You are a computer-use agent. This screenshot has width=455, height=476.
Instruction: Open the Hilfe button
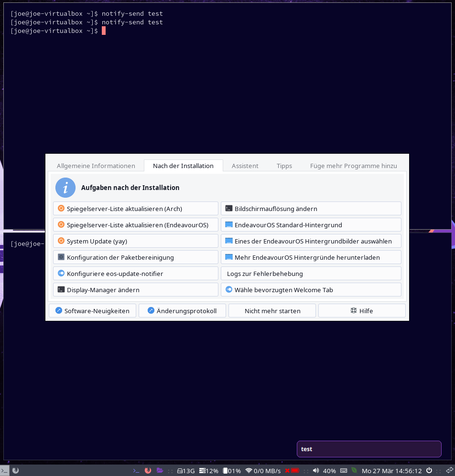point(362,310)
